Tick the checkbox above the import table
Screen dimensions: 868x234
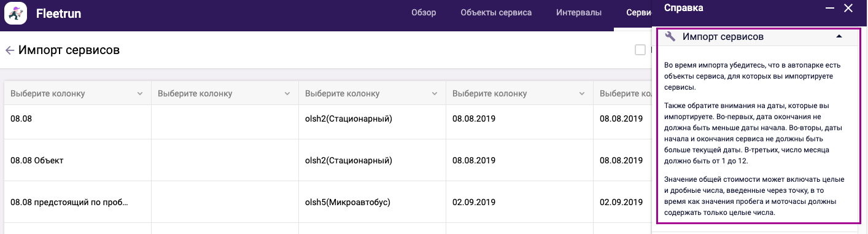pyautogui.click(x=640, y=50)
